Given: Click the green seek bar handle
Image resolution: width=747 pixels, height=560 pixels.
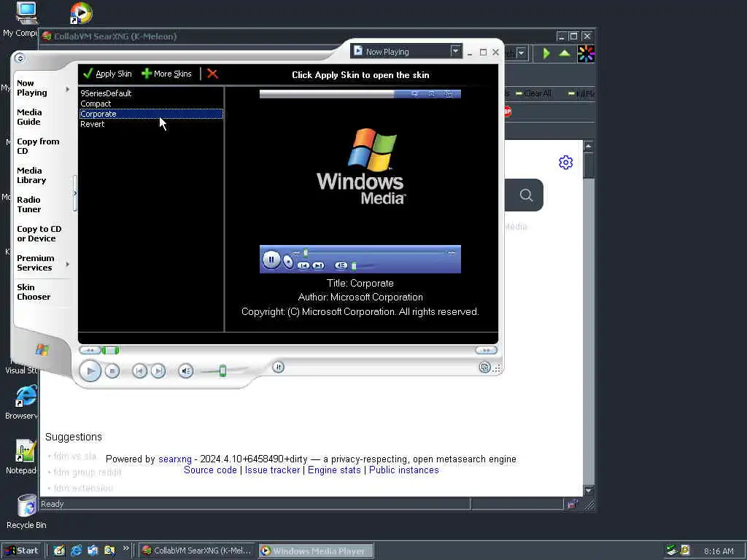Looking at the screenshot, I should pos(110,351).
